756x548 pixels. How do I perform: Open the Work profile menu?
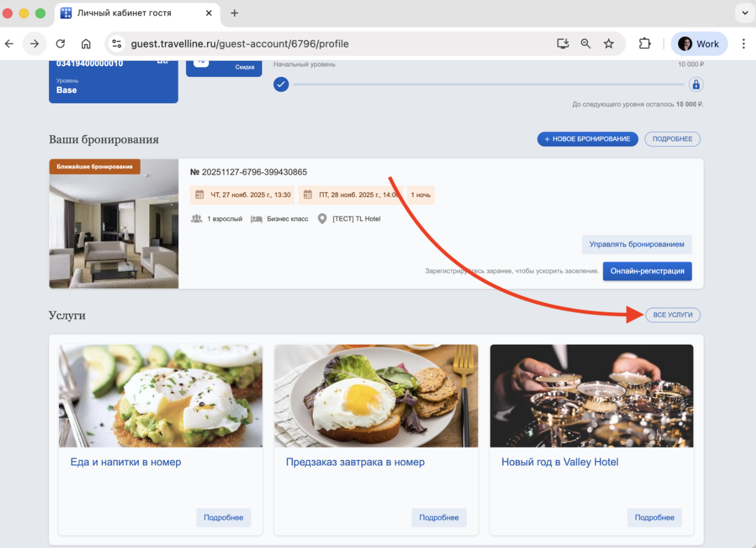coord(699,43)
